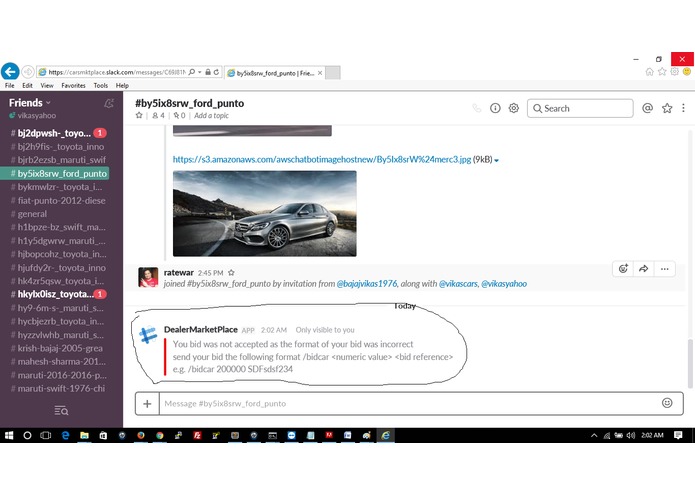Click the DealerMarketPlace app name

pyautogui.click(x=201, y=329)
